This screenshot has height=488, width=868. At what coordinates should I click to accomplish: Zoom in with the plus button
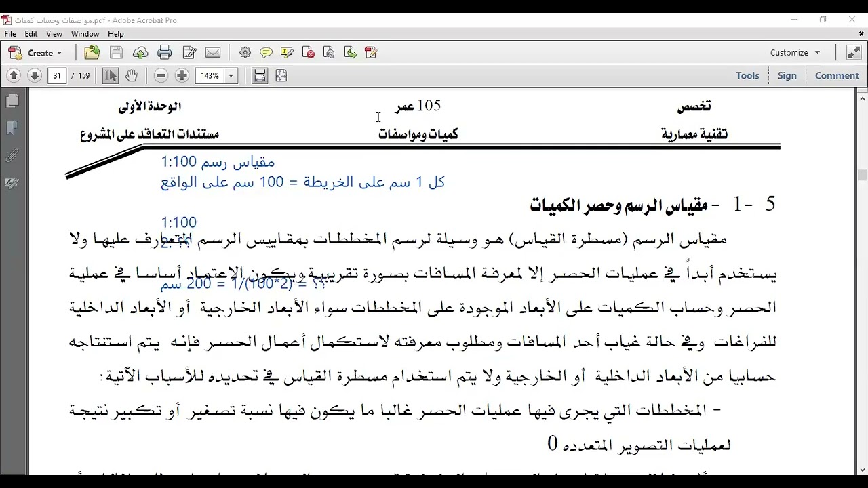[182, 76]
